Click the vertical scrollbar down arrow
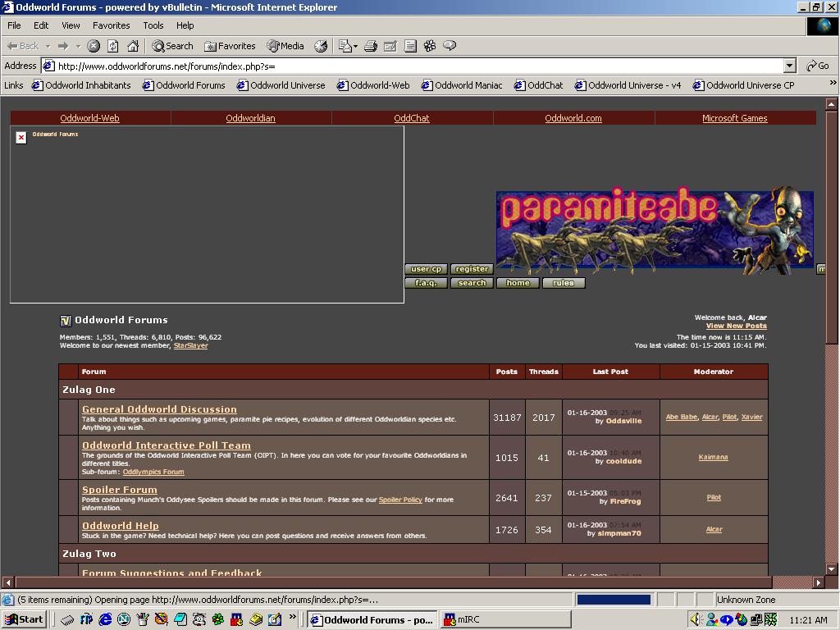This screenshot has width=840, height=630. [x=832, y=568]
